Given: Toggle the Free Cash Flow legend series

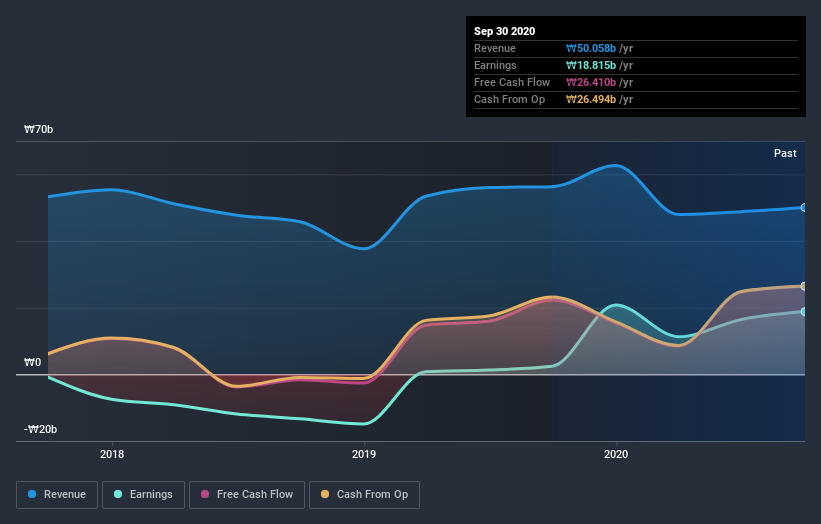Looking at the screenshot, I should click(247, 495).
